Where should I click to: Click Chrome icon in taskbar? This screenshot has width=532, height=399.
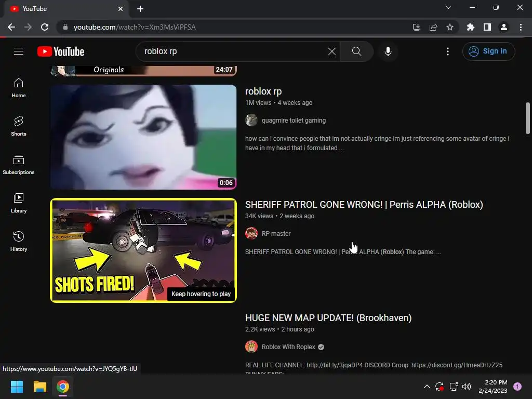tap(63, 387)
